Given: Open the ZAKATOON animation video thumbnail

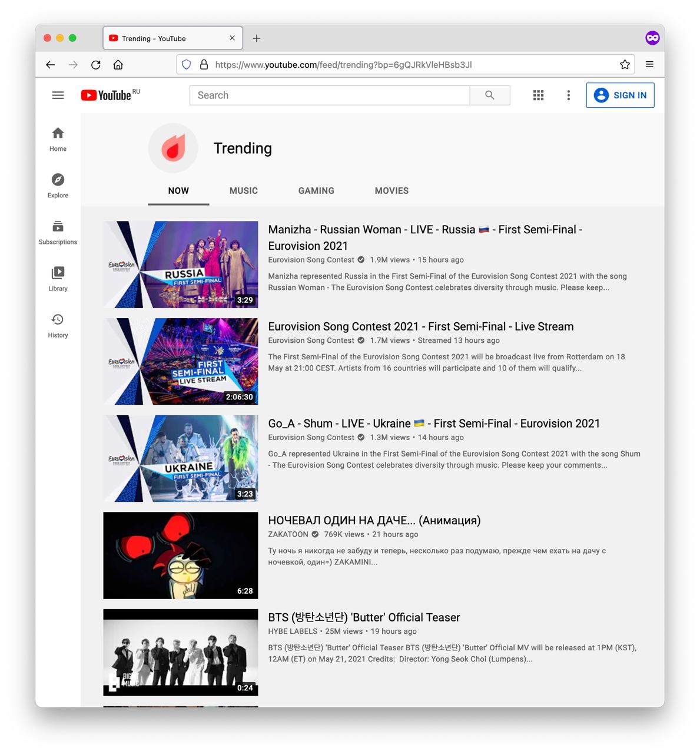Looking at the screenshot, I should pyautogui.click(x=181, y=555).
